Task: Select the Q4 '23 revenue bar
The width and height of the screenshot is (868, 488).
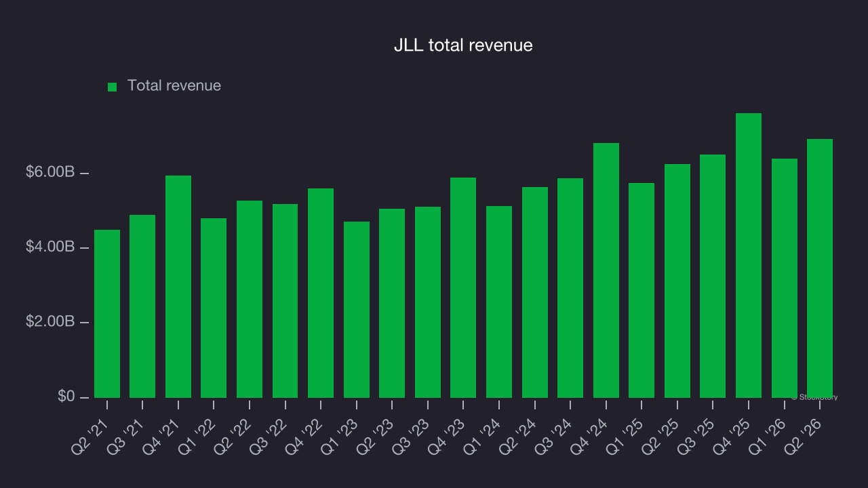Action: coord(463,287)
